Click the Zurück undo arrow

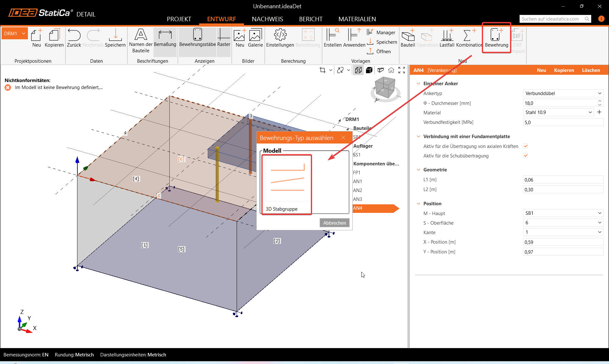tap(74, 38)
